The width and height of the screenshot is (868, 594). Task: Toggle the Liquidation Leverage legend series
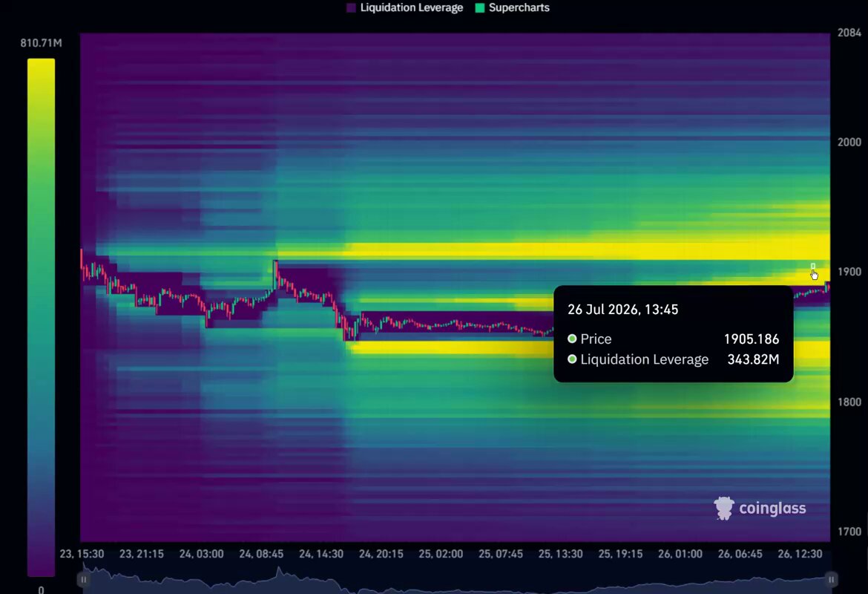tap(404, 7)
